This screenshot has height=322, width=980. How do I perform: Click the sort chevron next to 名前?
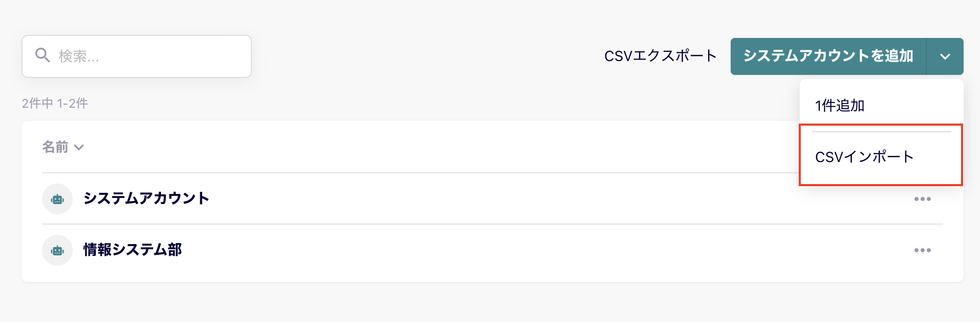[79, 148]
